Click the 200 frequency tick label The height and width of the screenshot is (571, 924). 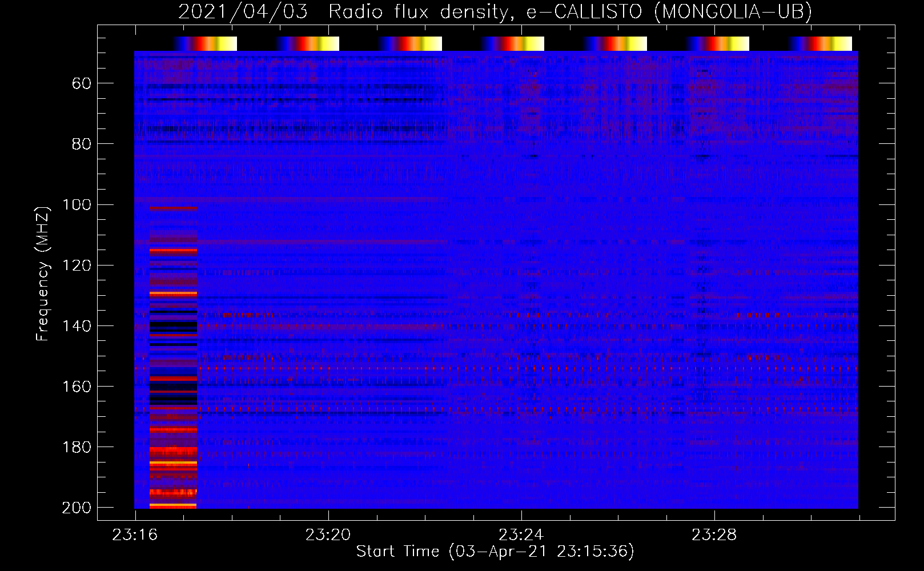click(77, 507)
